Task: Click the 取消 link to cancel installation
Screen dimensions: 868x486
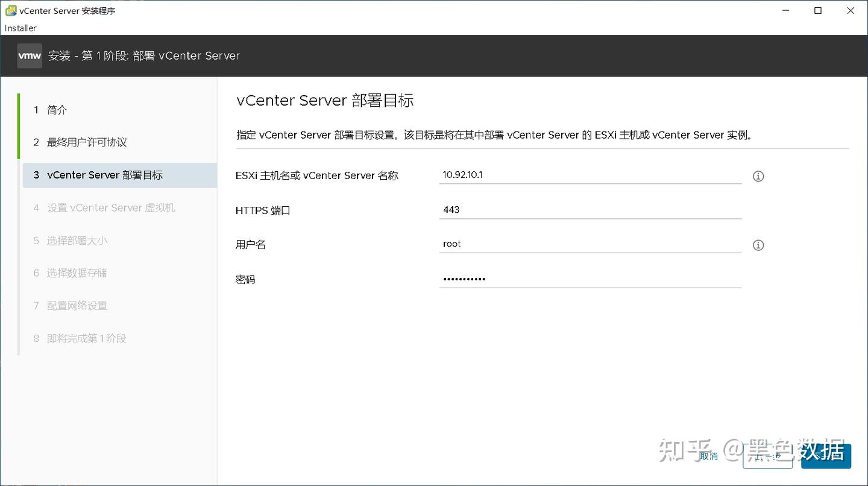Action: [x=709, y=456]
